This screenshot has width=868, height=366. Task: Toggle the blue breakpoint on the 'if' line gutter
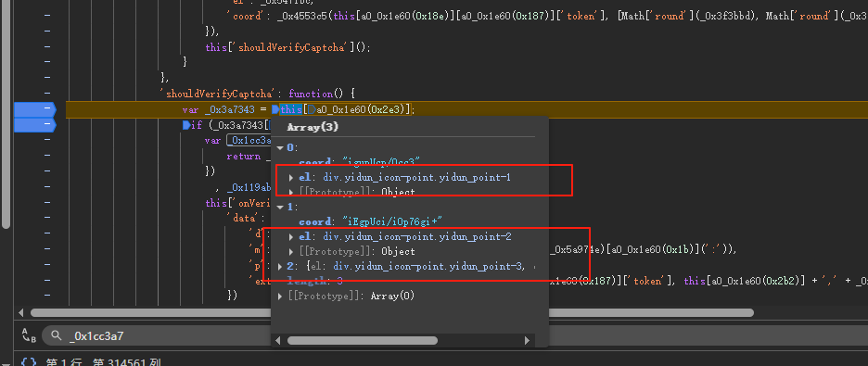pyautogui.click(x=34, y=125)
